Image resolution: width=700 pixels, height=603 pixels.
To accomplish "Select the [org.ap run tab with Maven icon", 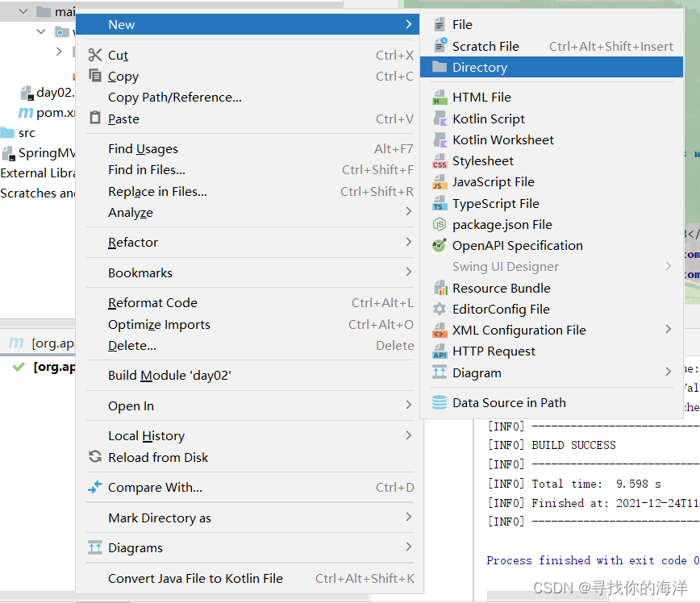I will click(x=41, y=343).
